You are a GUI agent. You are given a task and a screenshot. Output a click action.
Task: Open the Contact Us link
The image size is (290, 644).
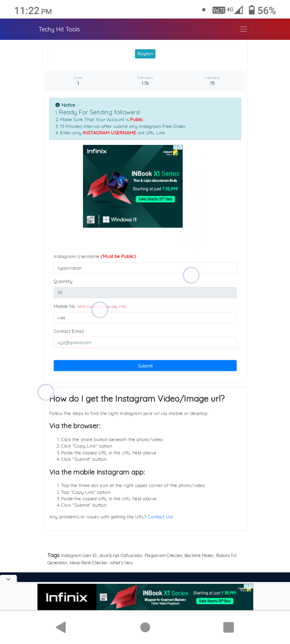tap(160, 517)
